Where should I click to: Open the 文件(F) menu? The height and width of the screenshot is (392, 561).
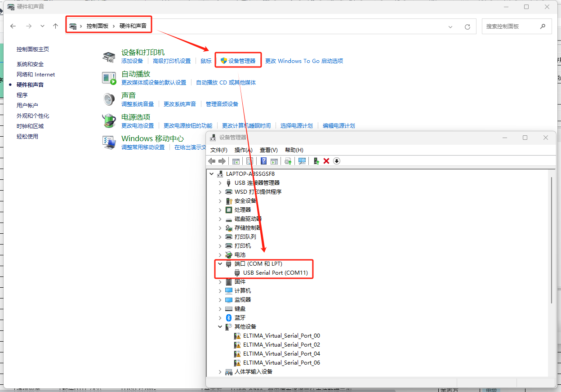pos(219,150)
